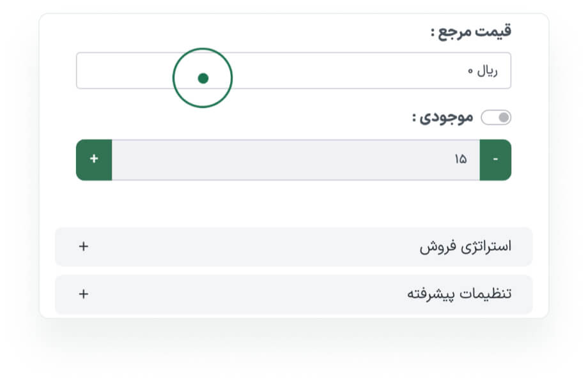
Task: Decrease the stock quantity below ۱۵
Action: 495,160
